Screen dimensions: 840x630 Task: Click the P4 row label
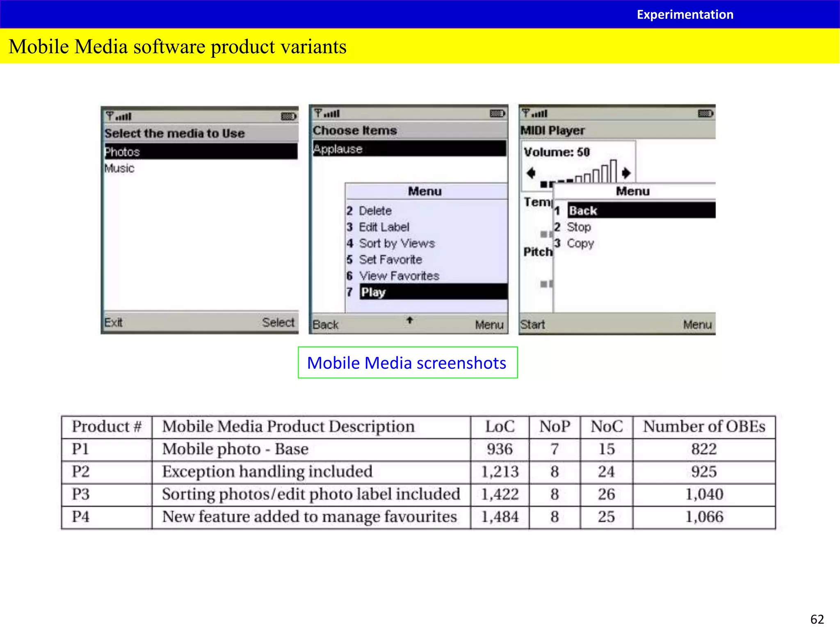[x=80, y=517]
